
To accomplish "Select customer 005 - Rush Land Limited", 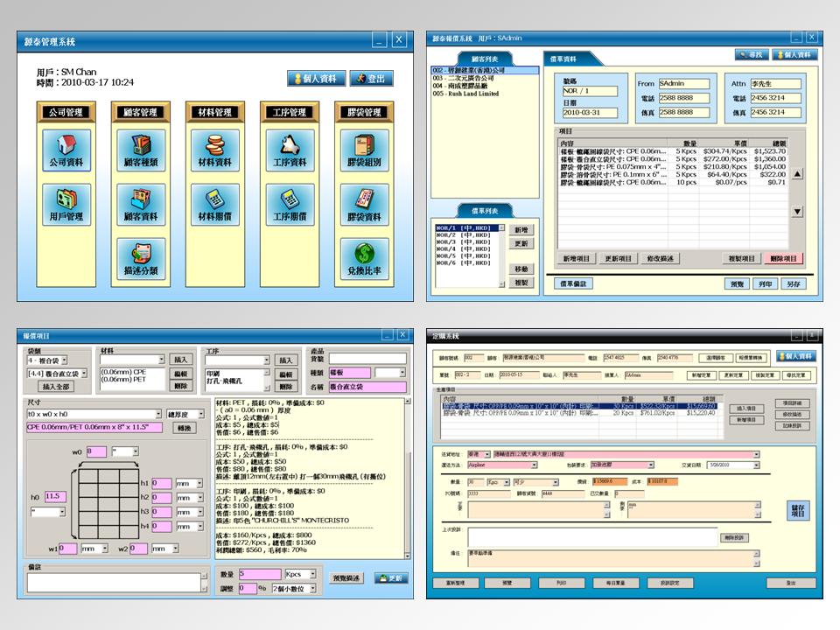I will (464, 94).
